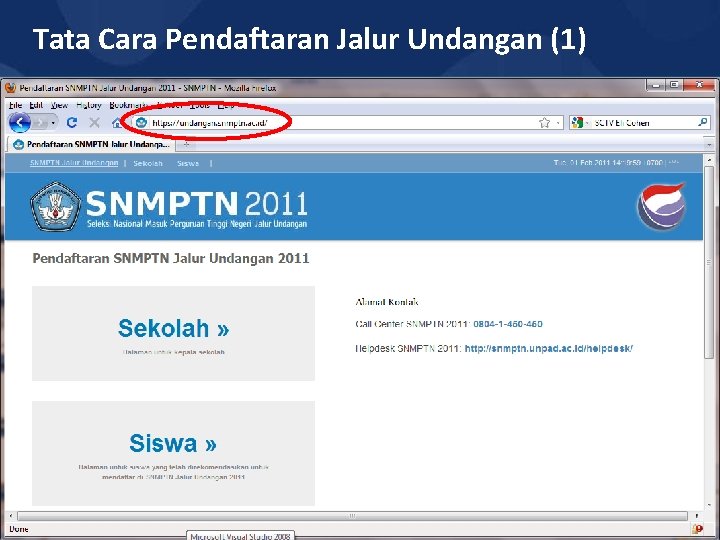This screenshot has height=540, width=720.
Task: Open the View menu
Action: point(59,105)
